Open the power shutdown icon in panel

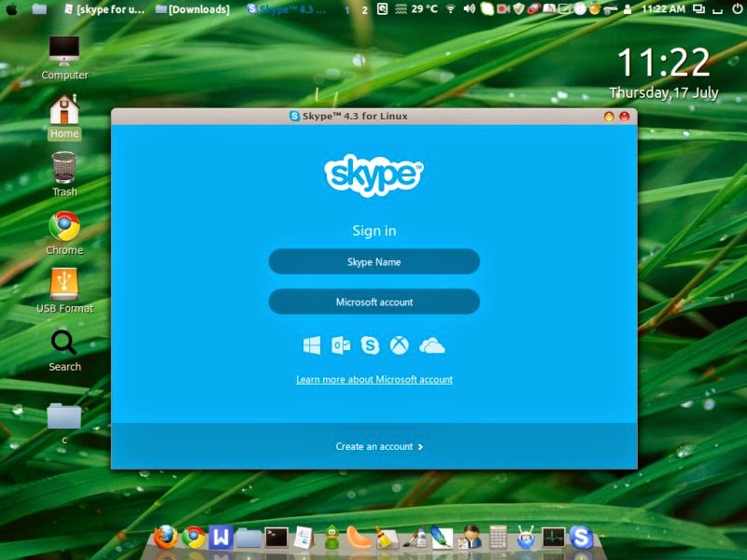(x=737, y=9)
